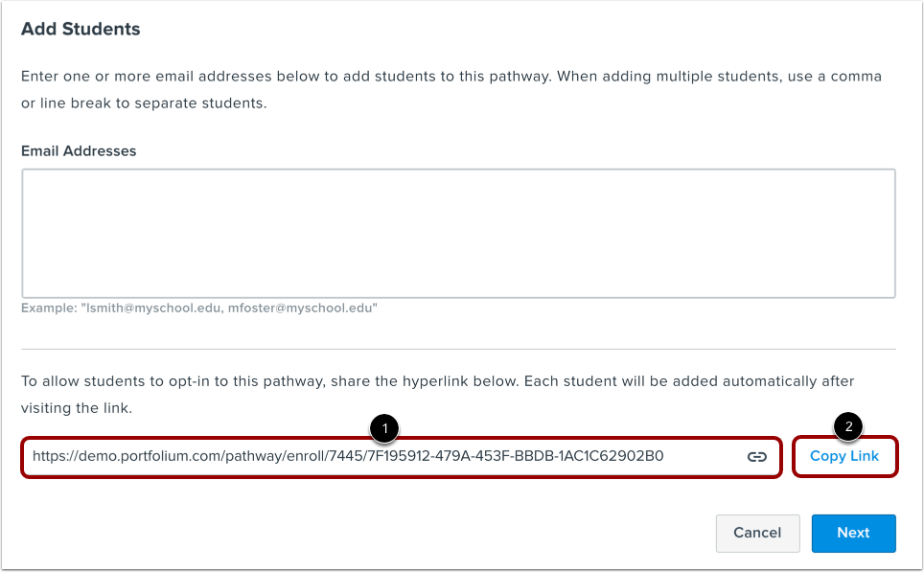Click the 'https://demo.portfolium.com' start of the URL
This screenshot has height=572, width=924.
coord(125,456)
